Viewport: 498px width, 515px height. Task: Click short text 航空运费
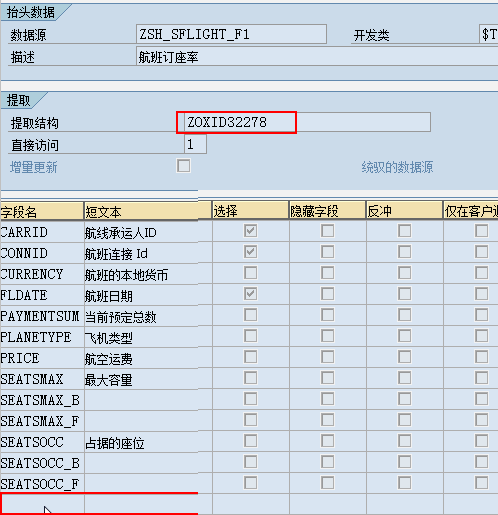point(108,359)
